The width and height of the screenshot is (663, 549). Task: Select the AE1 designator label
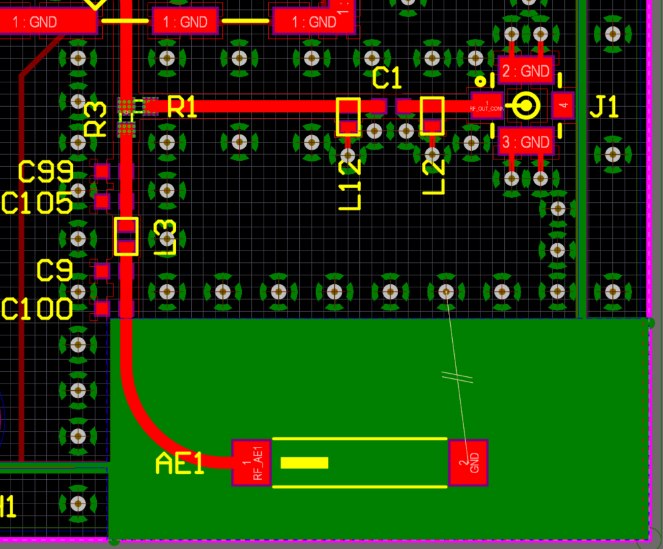[180, 463]
